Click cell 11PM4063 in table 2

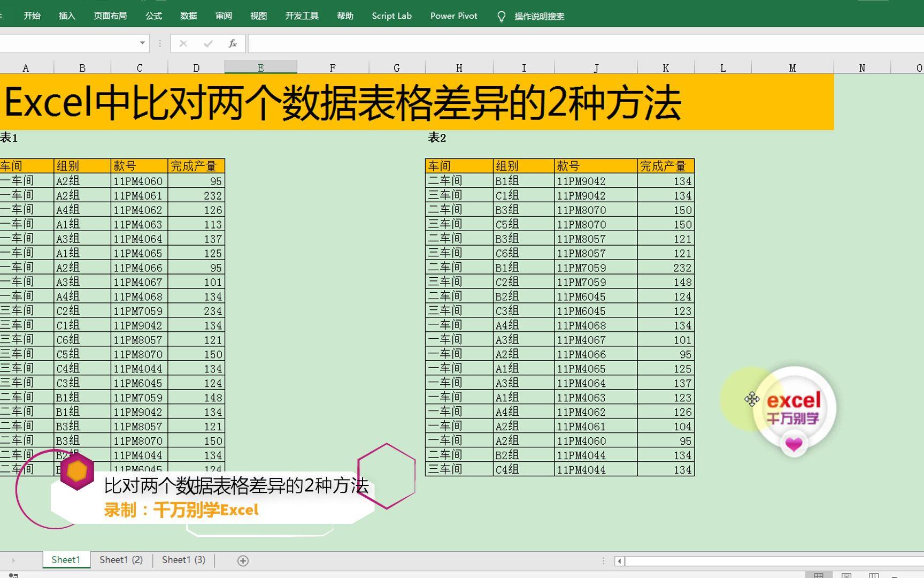(x=596, y=398)
